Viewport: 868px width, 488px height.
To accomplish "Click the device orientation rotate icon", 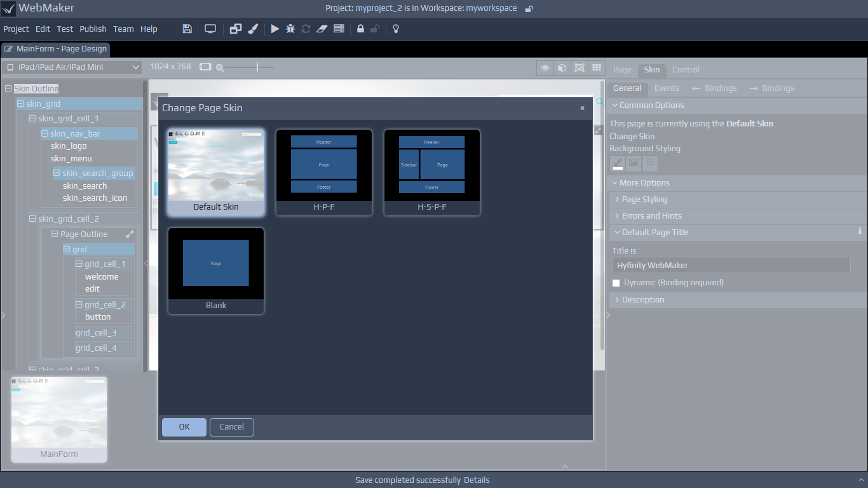I will 205,67.
